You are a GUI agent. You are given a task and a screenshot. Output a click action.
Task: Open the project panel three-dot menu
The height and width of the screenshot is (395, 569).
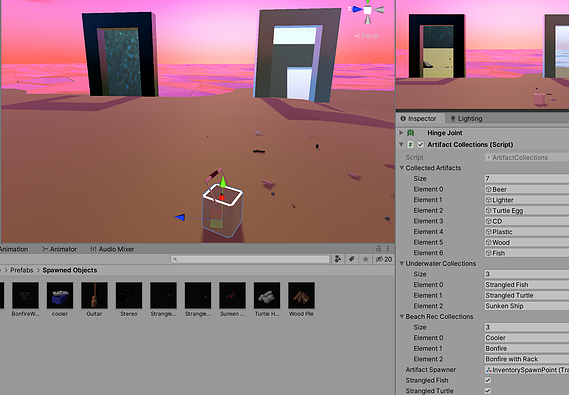388,249
